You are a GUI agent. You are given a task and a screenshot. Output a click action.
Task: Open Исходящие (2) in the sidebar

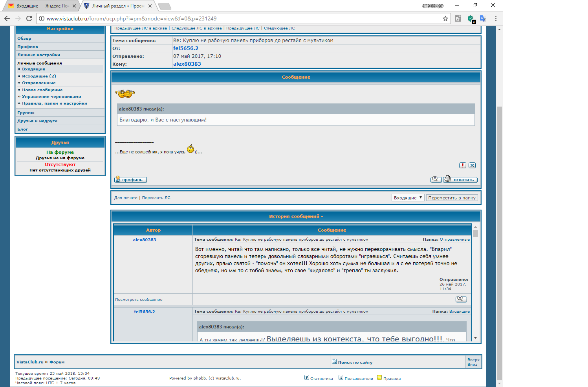coord(39,76)
